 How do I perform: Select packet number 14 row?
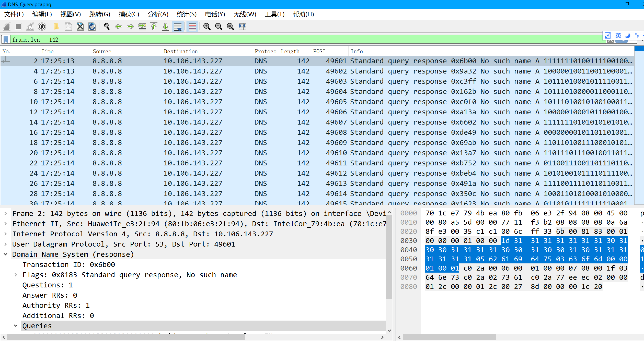(179, 122)
